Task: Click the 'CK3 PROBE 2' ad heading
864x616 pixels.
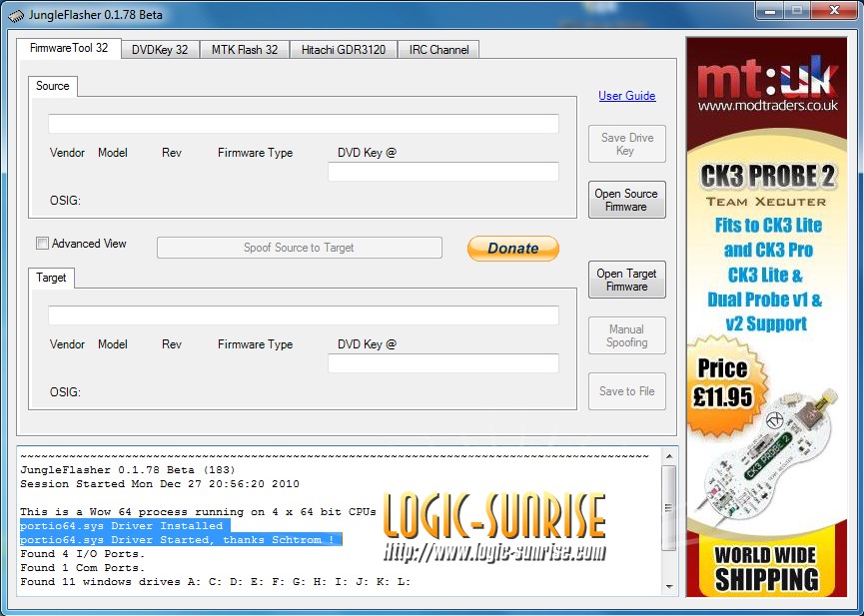Action: pyautogui.click(x=767, y=177)
